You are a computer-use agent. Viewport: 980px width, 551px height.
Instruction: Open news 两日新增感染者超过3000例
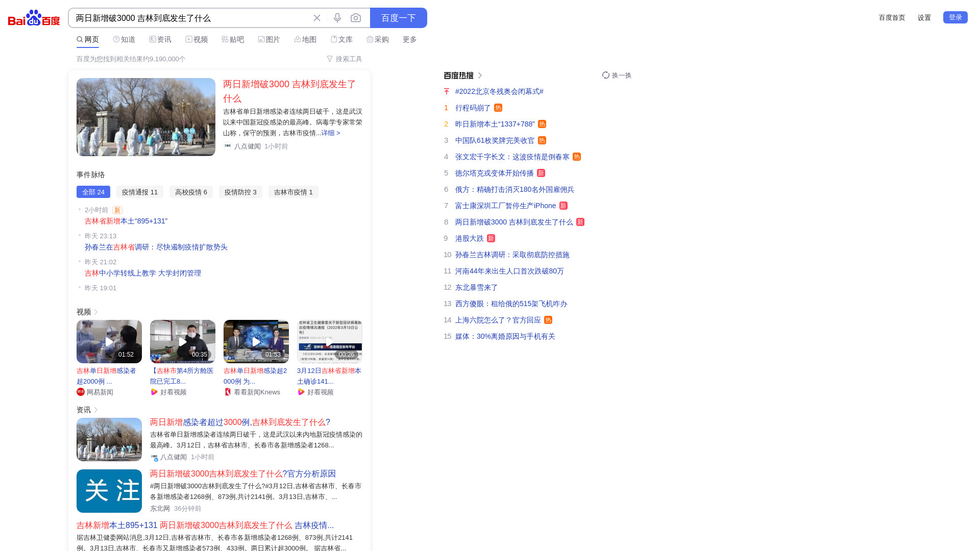(x=240, y=422)
